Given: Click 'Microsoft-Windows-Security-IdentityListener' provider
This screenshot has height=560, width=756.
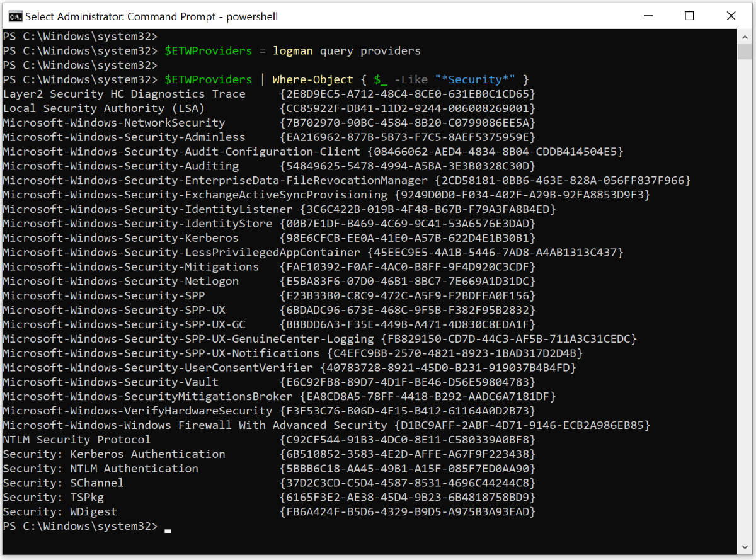Looking at the screenshot, I should (148, 209).
